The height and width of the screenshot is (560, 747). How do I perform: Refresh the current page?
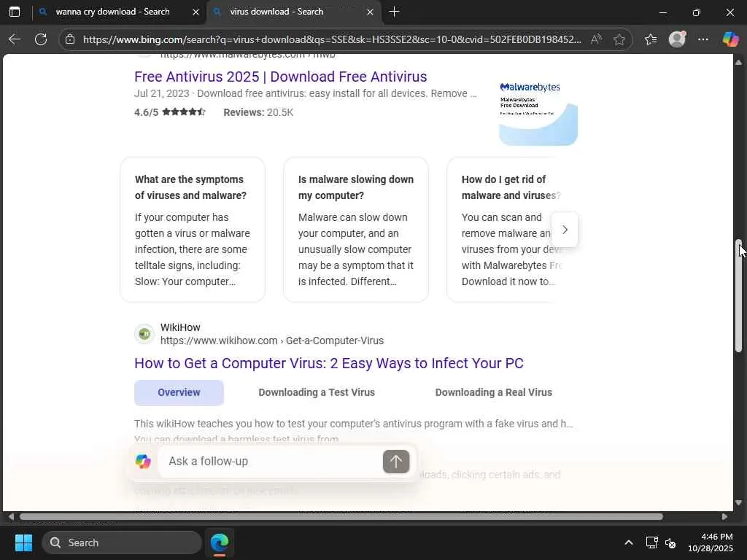(x=41, y=39)
